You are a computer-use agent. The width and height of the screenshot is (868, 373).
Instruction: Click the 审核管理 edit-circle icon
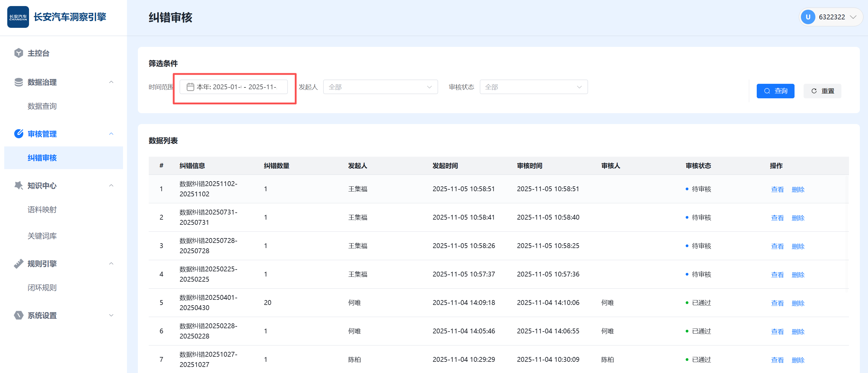click(x=18, y=133)
